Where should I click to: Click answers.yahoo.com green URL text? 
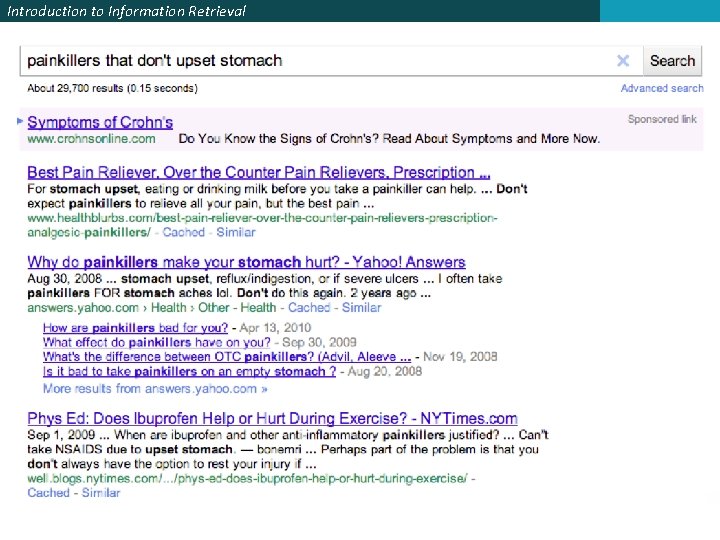[83, 308]
